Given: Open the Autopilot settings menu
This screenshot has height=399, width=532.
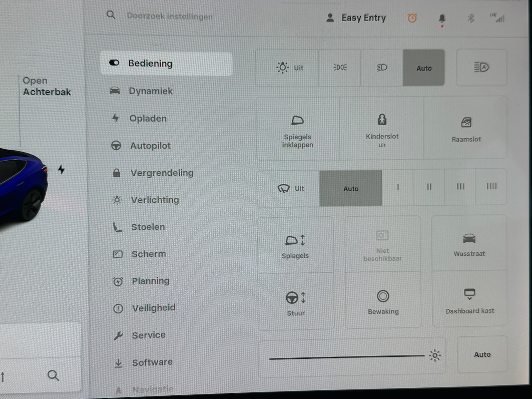Looking at the screenshot, I should (150, 146).
